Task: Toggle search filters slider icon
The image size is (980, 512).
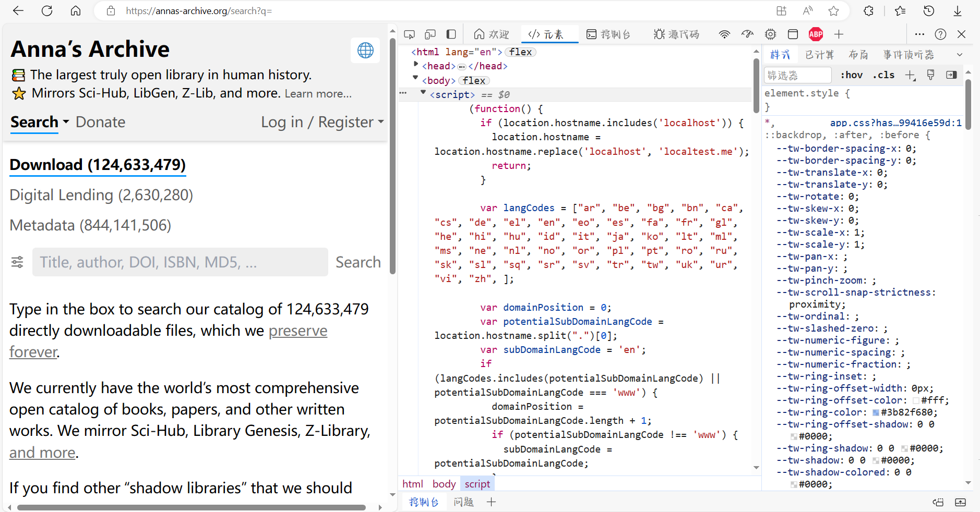Action: (17, 262)
